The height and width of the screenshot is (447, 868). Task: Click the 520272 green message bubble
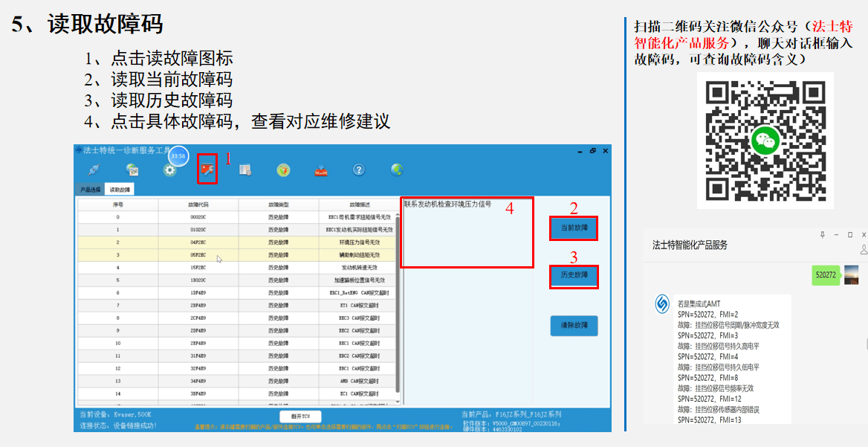(826, 274)
